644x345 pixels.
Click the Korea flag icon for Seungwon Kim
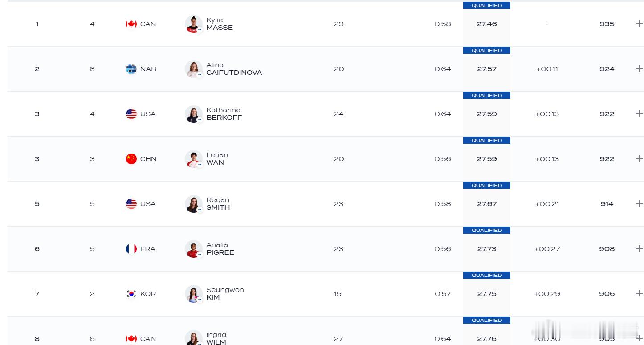(131, 294)
